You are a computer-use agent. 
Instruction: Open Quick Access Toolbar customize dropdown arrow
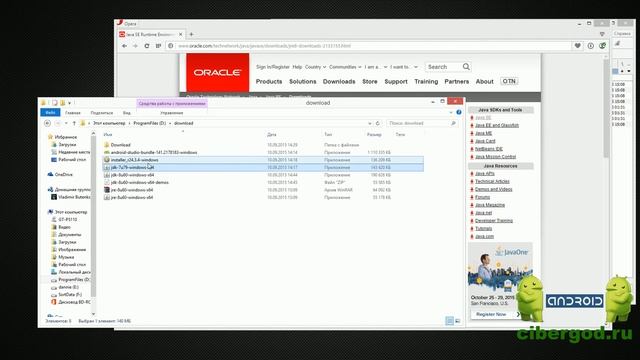pyautogui.click(x=70, y=103)
